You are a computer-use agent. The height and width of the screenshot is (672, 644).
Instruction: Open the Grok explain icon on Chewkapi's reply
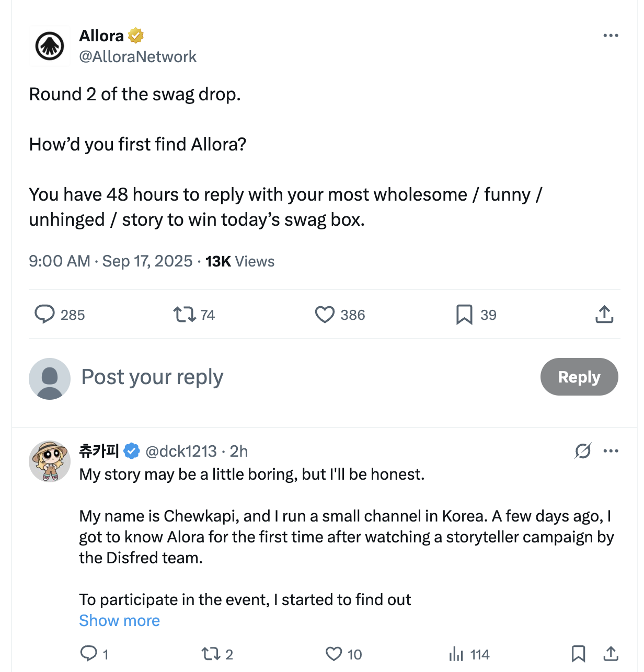[583, 450]
